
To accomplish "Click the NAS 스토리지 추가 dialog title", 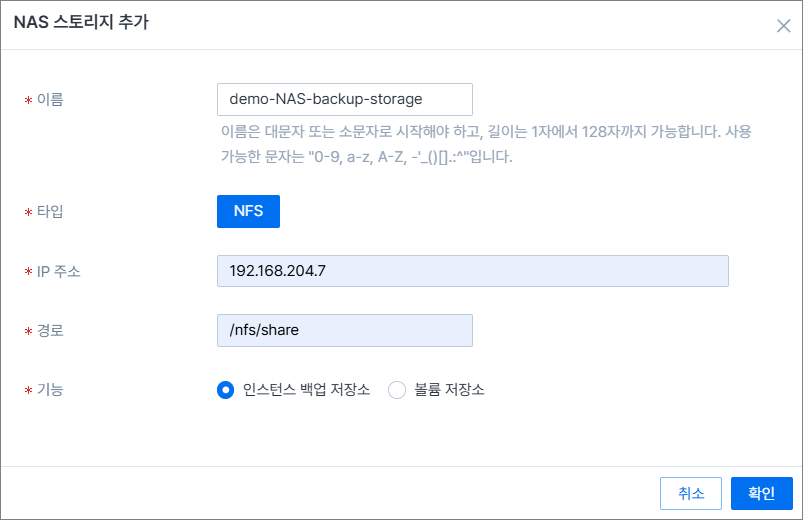I will [x=81, y=24].
